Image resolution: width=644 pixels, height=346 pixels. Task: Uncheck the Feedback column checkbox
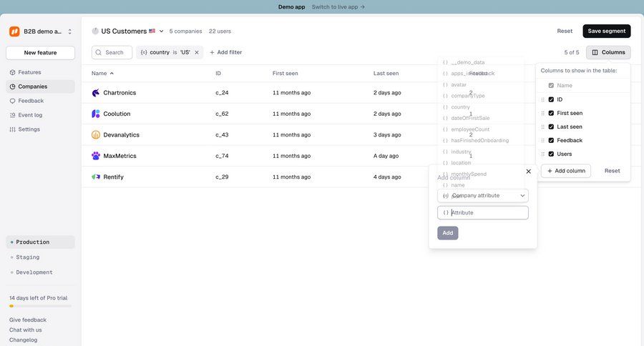[551, 140]
